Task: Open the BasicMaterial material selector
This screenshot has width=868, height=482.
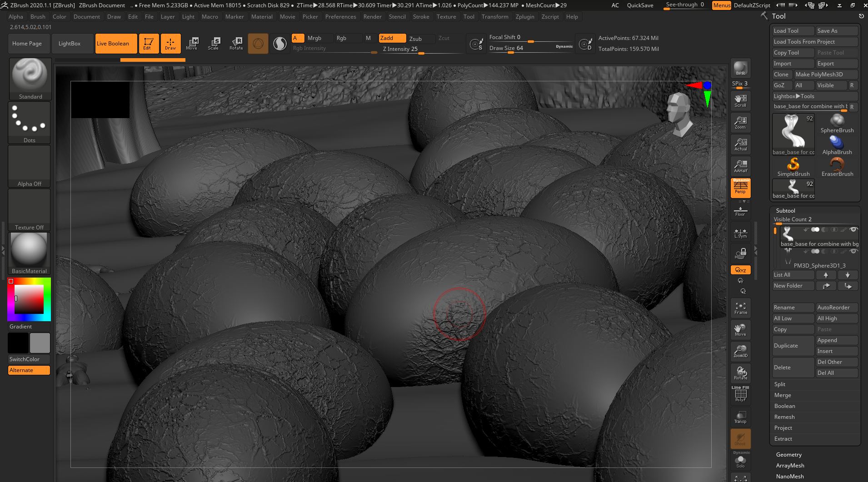Action: pyautogui.click(x=30, y=253)
